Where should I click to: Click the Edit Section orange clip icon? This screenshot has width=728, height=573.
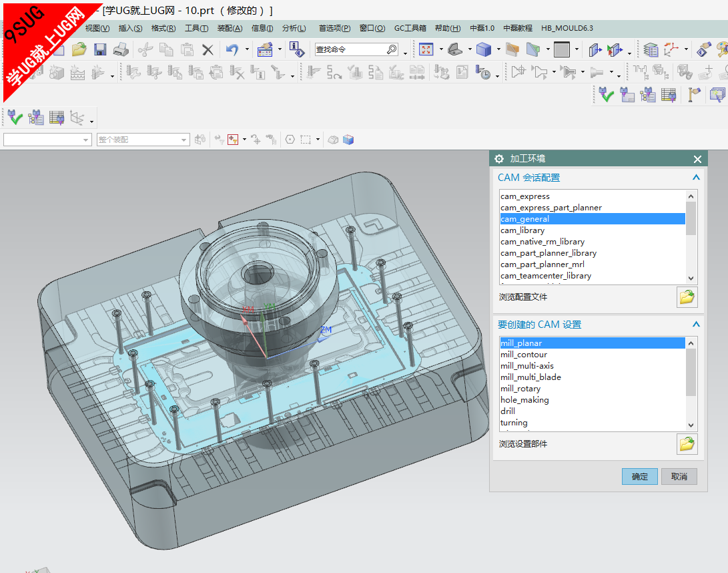point(512,49)
